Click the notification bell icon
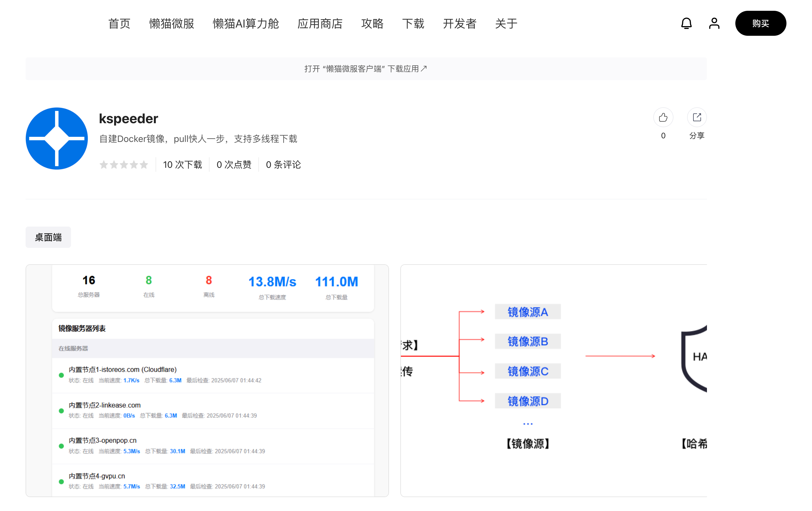Screen dimensions: 812x511 [x=686, y=24]
